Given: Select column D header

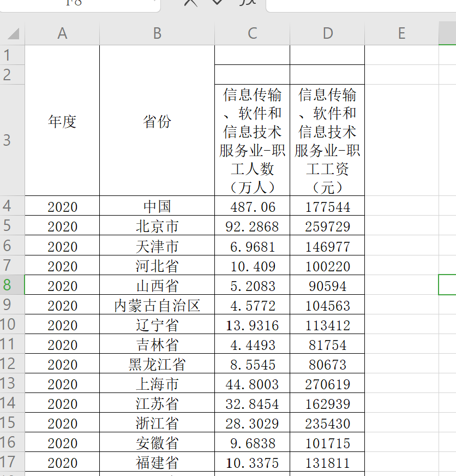Looking at the screenshot, I should click(x=327, y=33).
